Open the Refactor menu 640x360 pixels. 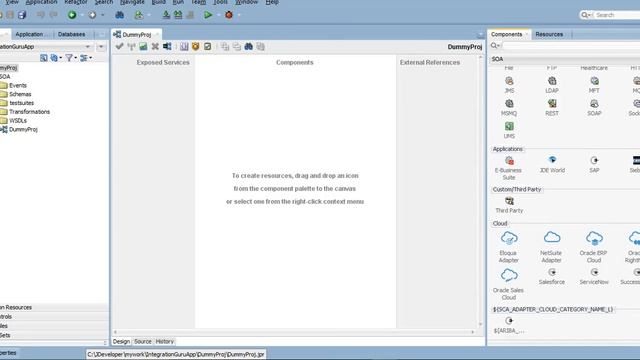tap(76, 2)
